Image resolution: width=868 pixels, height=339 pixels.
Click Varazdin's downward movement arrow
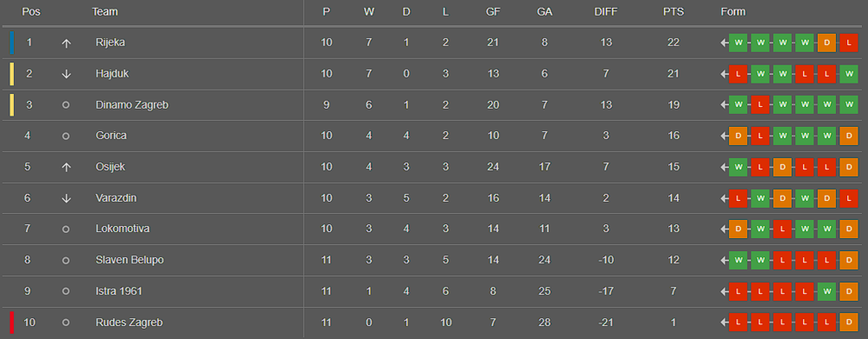tap(66, 198)
